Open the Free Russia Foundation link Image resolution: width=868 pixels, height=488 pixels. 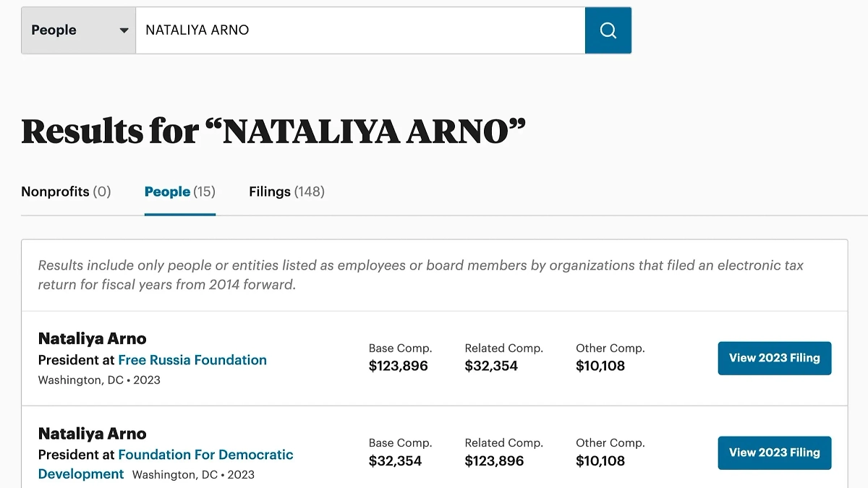click(x=192, y=360)
